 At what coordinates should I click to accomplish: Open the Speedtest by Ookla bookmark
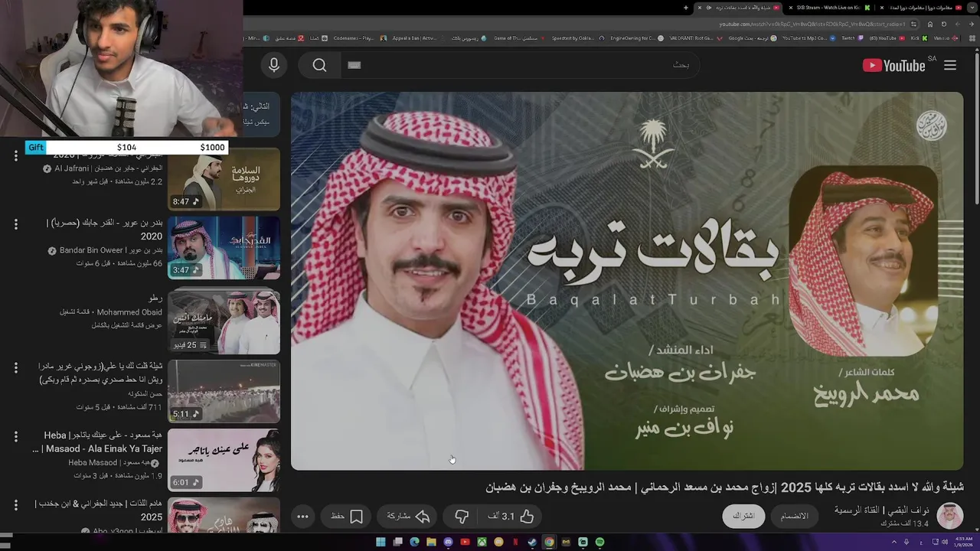pos(577,37)
